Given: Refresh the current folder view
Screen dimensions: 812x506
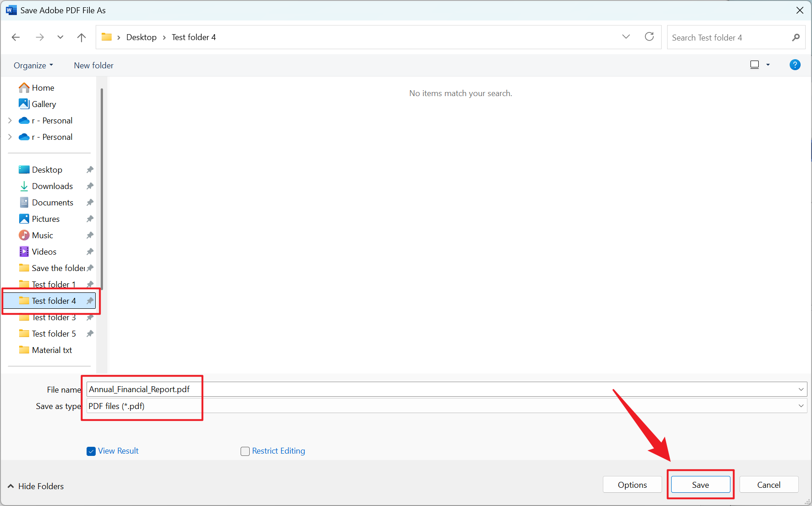Looking at the screenshot, I should tap(649, 37).
